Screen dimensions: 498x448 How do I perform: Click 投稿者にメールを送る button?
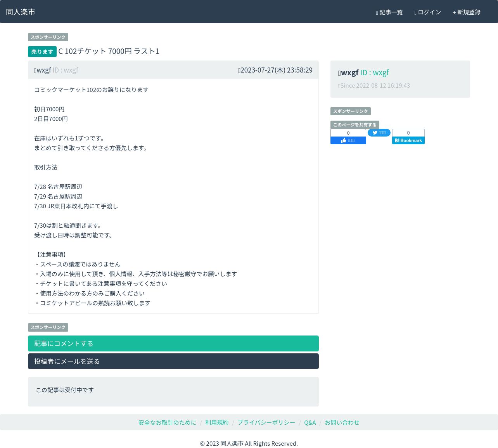[x=173, y=361]
